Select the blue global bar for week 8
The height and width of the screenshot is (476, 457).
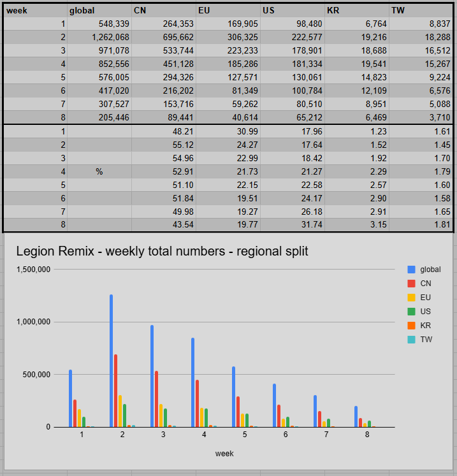356,417
